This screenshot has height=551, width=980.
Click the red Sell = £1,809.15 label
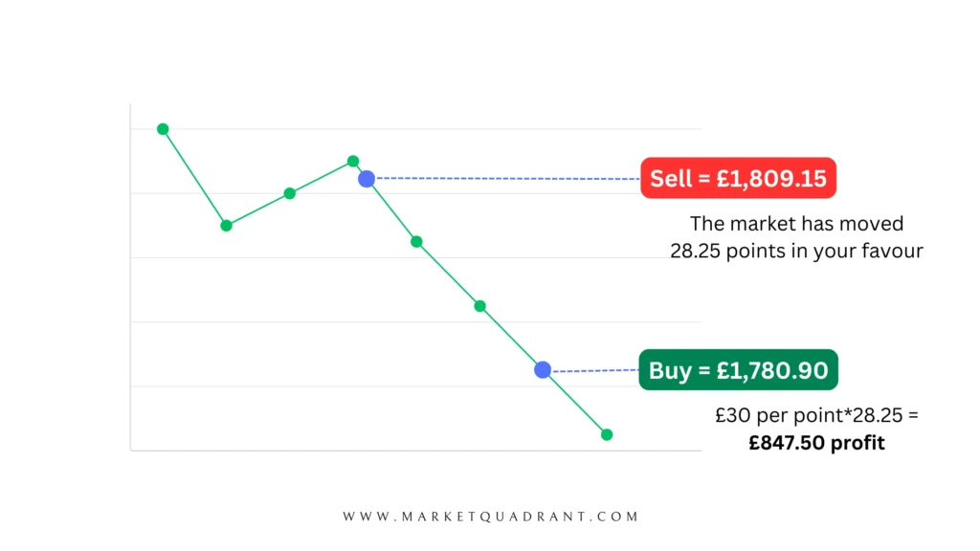coord(738,178)
